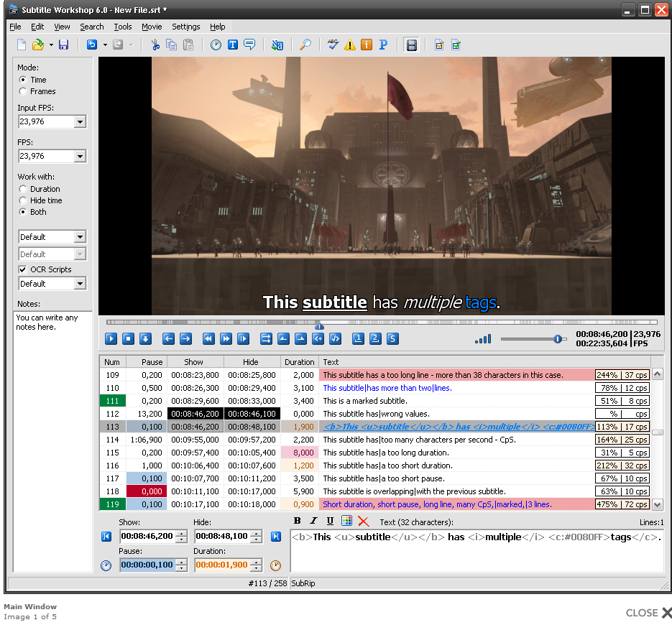
Task: Click the speech bubble subtitle icon
Action: 249,45
